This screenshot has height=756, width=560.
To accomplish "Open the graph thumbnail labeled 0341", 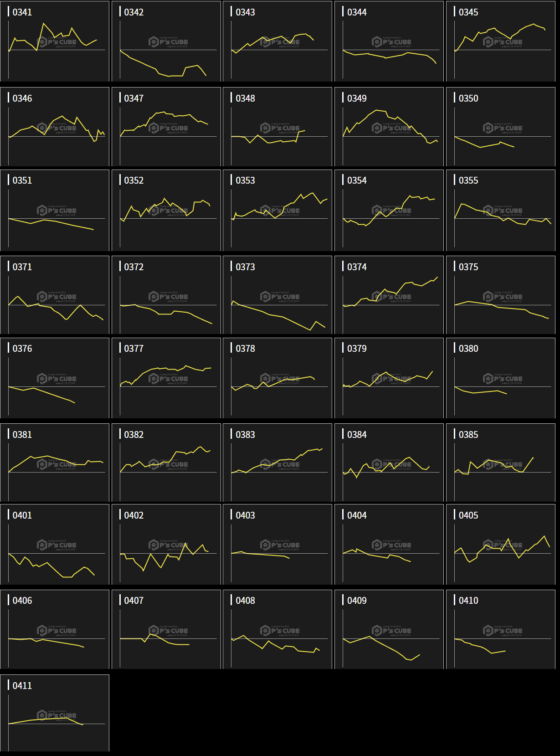I will pos(55,41).
